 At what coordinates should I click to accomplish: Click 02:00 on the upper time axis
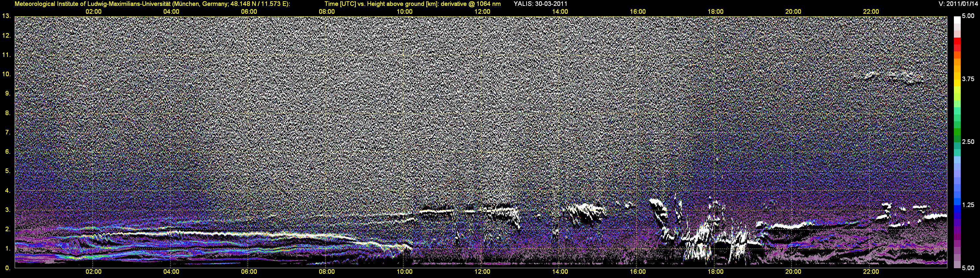(93, 12)
